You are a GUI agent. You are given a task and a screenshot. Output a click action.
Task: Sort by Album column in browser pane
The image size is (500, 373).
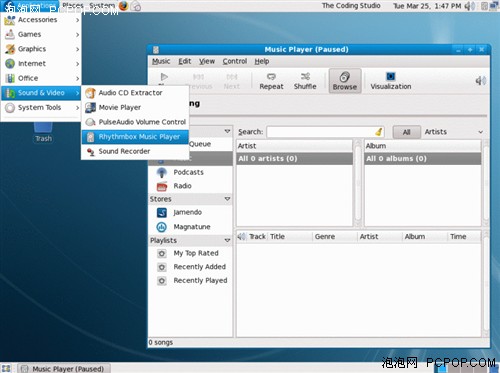423,146
